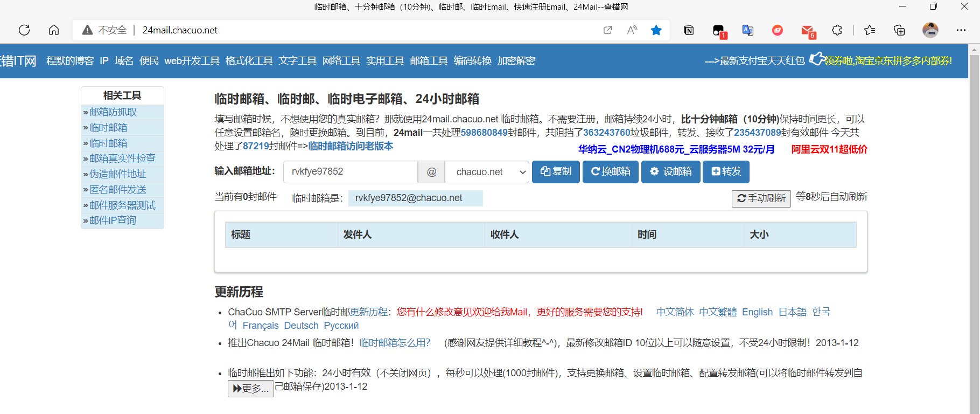This screenshot has width=980, height=414.
Task: Click the 华纳云 CN2物理机 ad link
Action: (676, 149)
